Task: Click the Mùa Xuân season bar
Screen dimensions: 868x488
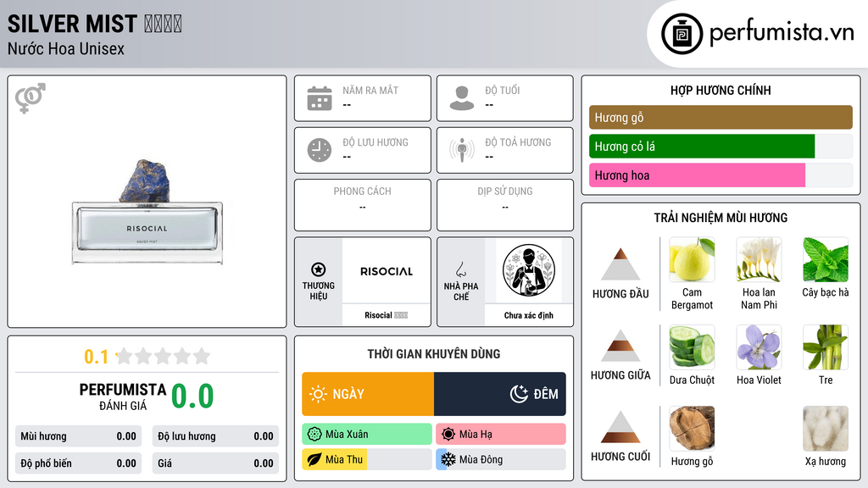Action: click(x=367, y=435)
